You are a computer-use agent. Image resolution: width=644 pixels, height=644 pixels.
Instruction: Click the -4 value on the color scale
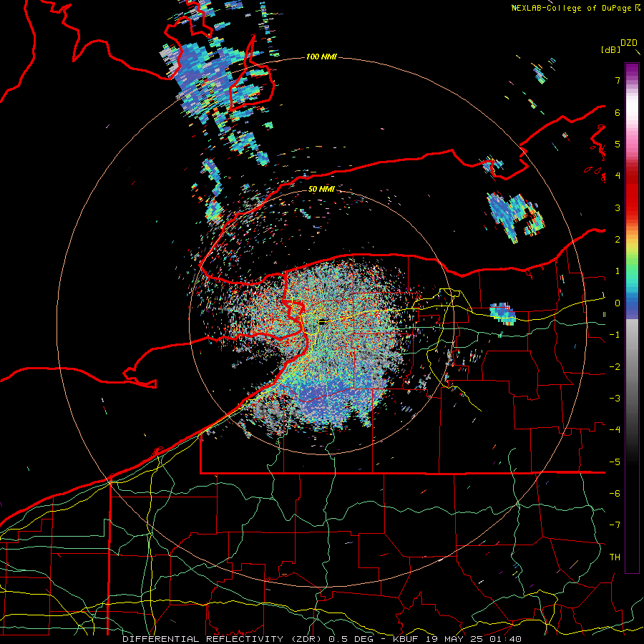click(x=615, y=430)
